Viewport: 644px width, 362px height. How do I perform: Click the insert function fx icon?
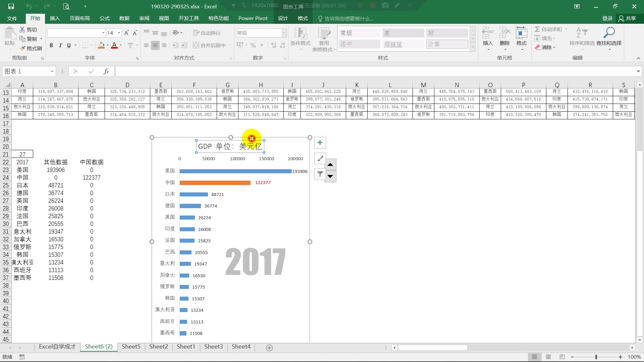[x=106, y=71]
